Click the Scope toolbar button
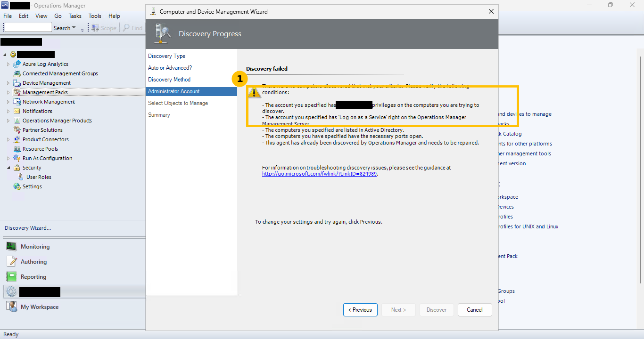644x339 pixels. [x=104, y=28]
